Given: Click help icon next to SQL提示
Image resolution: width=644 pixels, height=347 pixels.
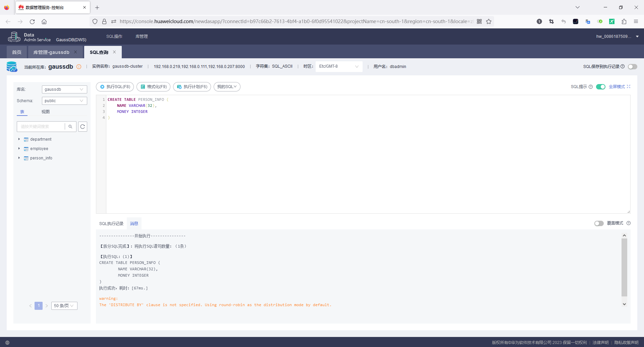Looking at the screenshot, I should click(591, 87).
